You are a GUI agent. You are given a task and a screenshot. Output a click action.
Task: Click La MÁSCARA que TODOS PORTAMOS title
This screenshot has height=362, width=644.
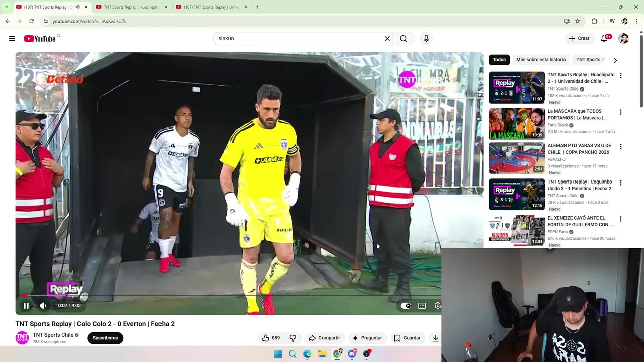(x=578, y=114)
